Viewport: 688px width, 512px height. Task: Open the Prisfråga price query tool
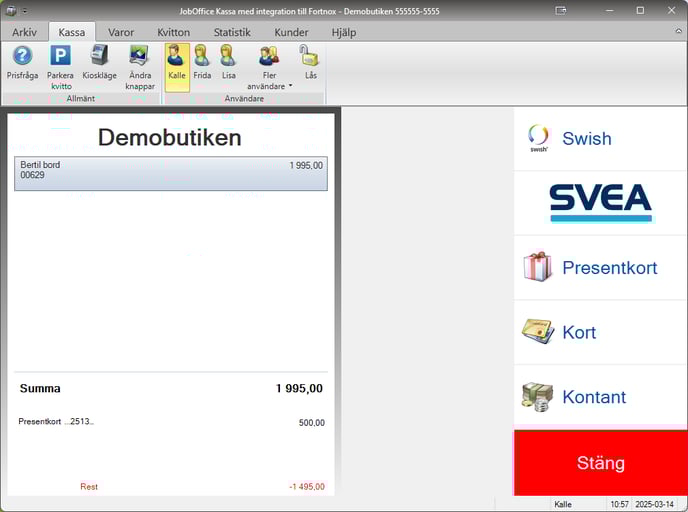point(22,63)
